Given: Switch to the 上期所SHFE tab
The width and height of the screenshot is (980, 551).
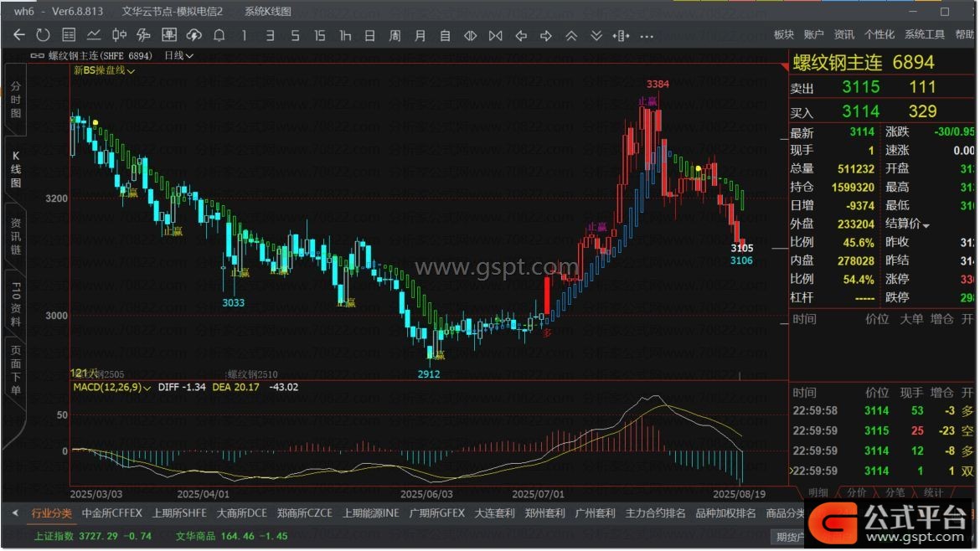Looking at the screenshot, I should click(179, 513).
